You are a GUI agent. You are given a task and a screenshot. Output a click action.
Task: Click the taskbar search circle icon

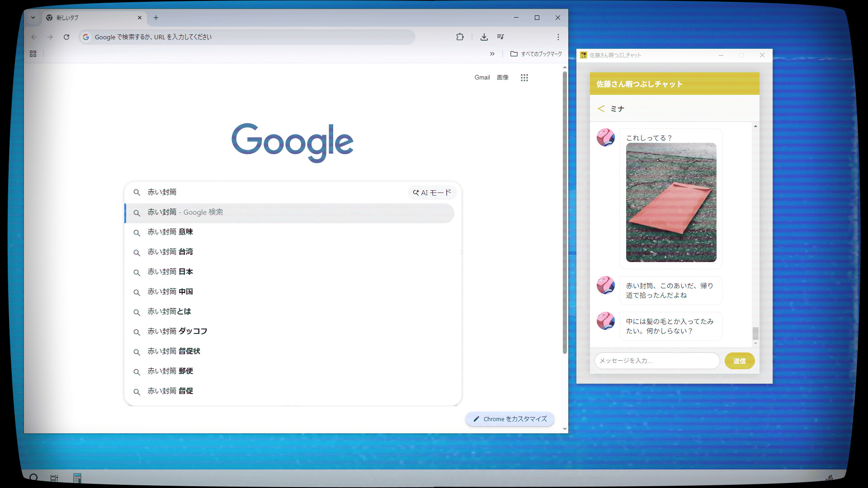tap(33, 477)
